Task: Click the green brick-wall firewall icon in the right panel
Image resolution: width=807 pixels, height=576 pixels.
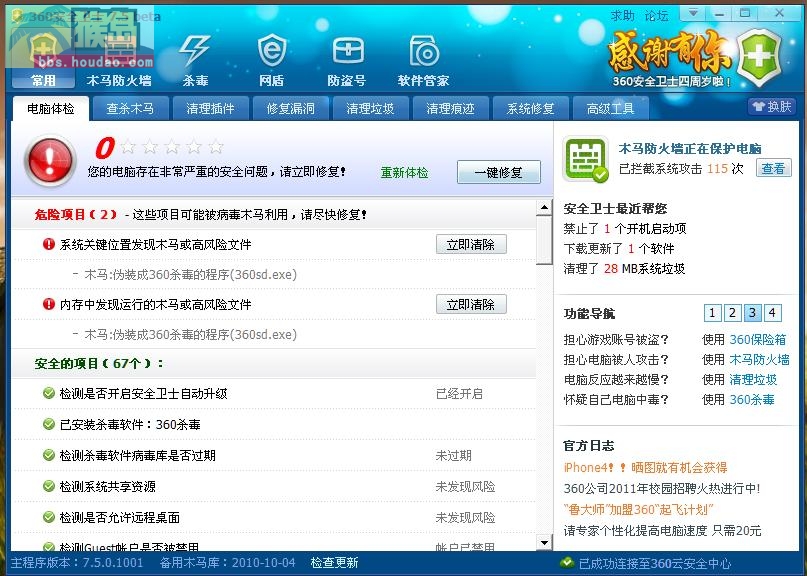Action: [x=586, y=159]
